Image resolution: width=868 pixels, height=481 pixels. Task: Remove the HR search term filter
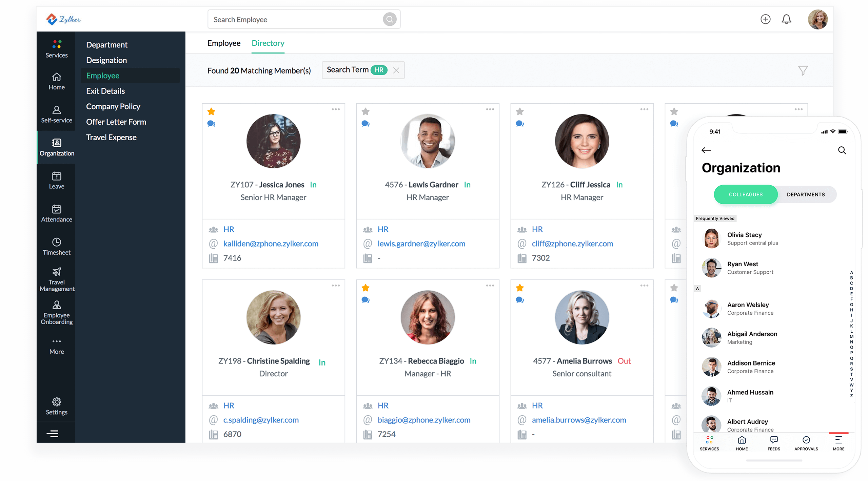(396, 70)
